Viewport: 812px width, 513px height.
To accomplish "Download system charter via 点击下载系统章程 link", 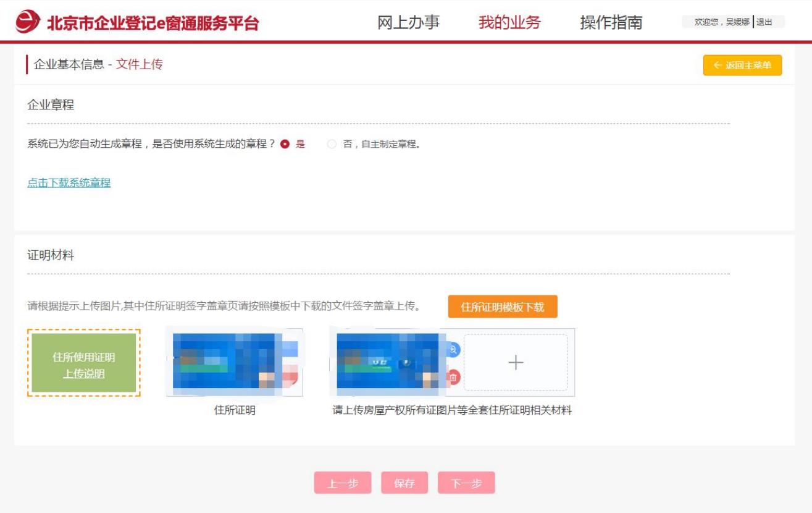I will [x=69, y=183].
